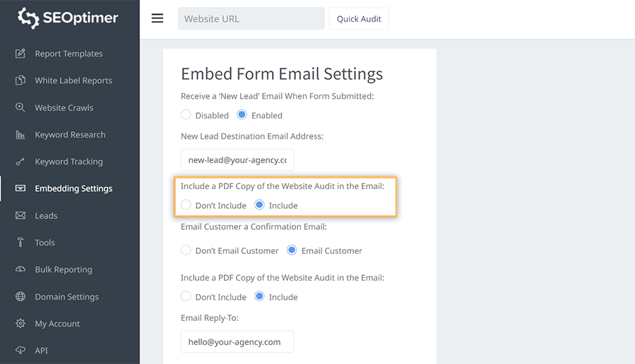
Task: Click the White Label Reports icon
Action: click(x=20, y=80)
